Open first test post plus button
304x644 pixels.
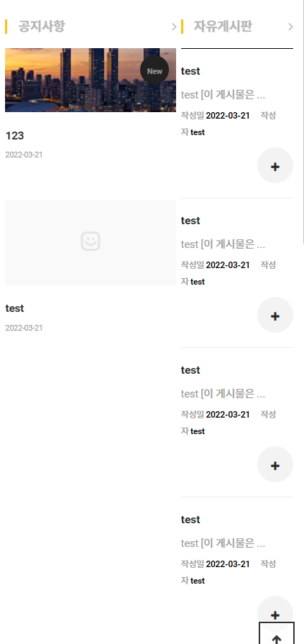[x=275, y=165]
